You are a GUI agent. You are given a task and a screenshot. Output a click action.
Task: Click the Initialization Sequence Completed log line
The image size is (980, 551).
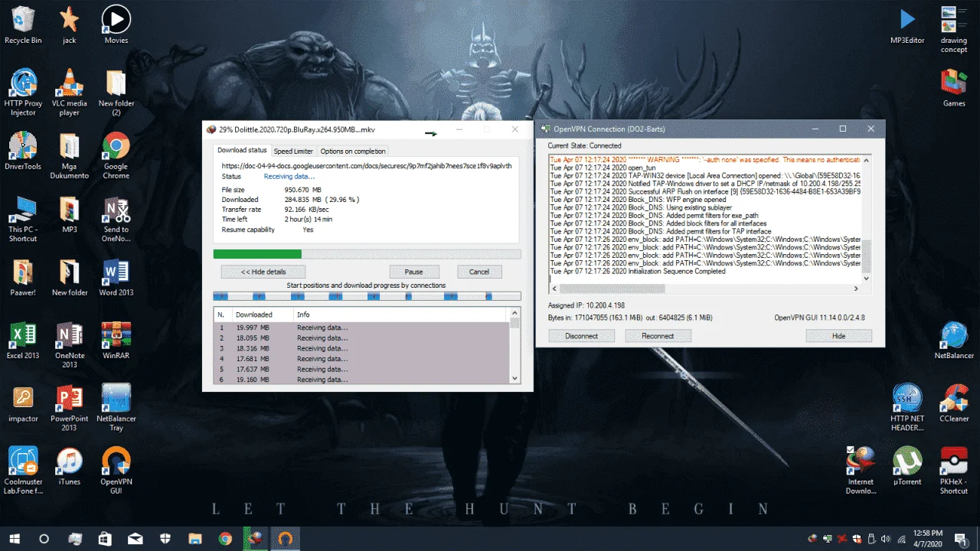tap(638, 272)
